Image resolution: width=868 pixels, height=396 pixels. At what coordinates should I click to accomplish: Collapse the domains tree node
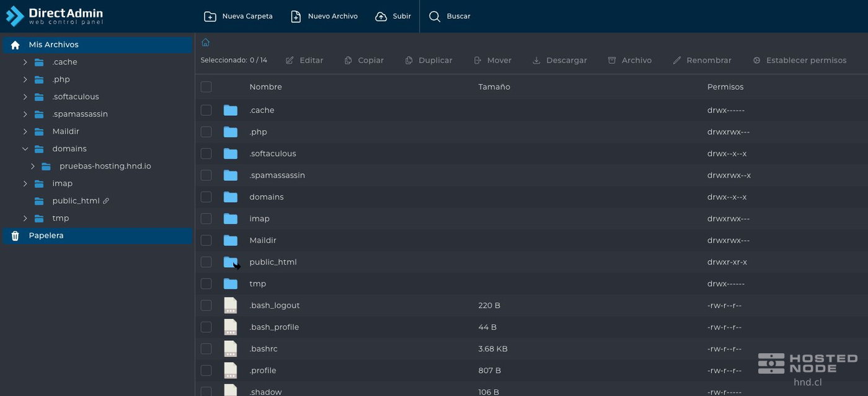(x=25, y=149)
